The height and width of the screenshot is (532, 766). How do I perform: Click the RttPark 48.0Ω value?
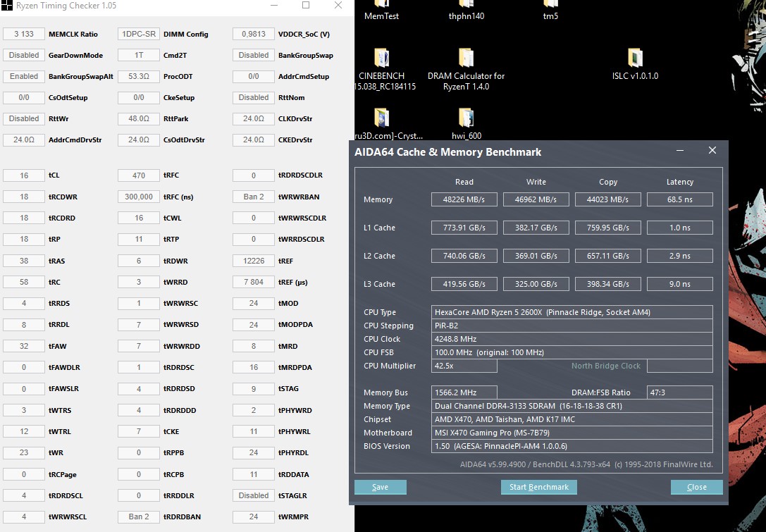coord(139,118)
